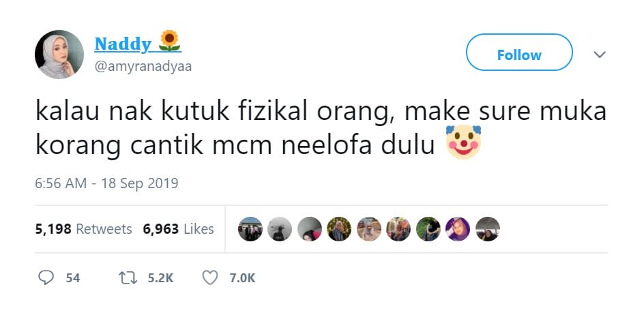Image resolution: width=644 pixels, height=317 pixels.
Task: Open fourth liker avatar with yellow flowers
Action: [339, 229]
